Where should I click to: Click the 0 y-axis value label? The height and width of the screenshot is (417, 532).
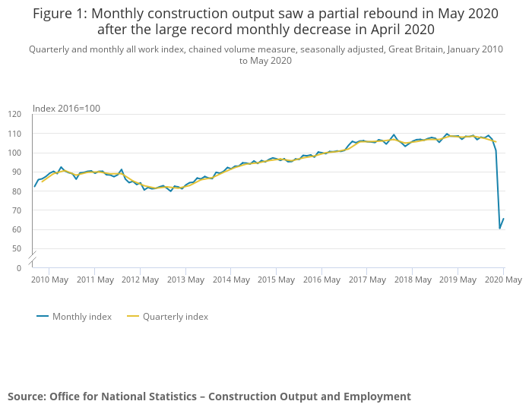point(19,268)
